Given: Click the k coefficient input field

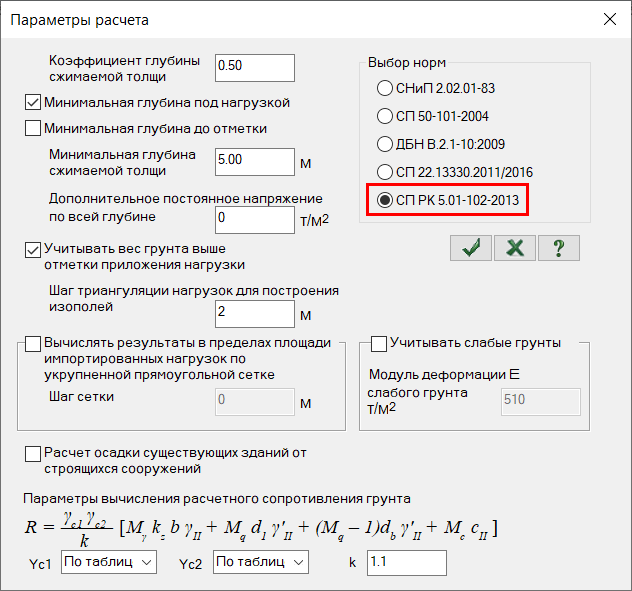Looking at the screenshot, I should point(406,563).
